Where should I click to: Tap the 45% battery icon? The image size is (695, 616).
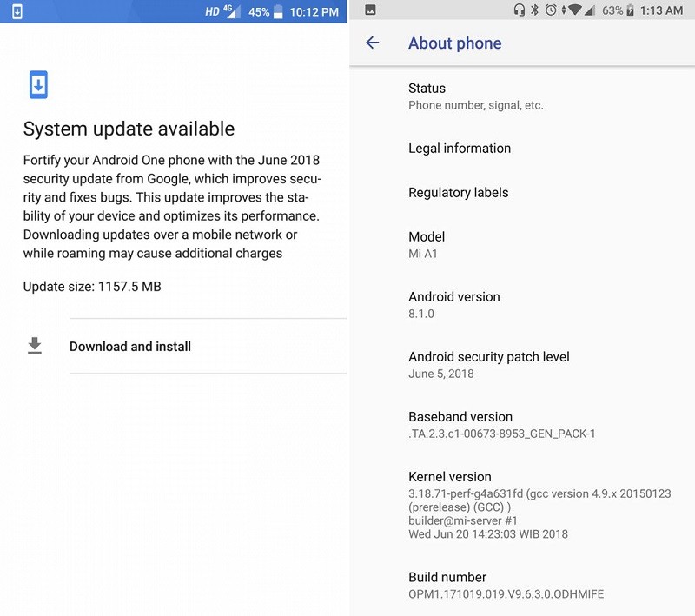pos(278,12)
